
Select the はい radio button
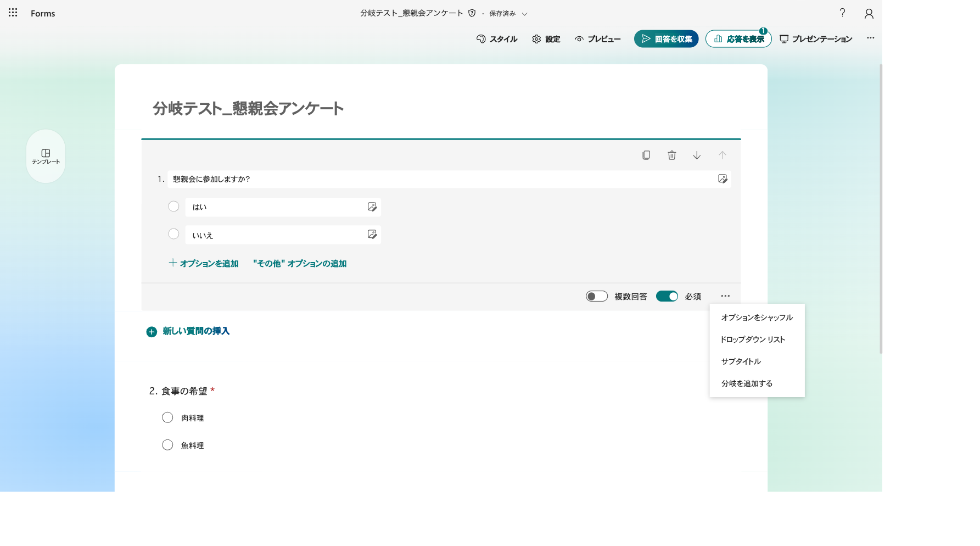(x=173, y=207)
